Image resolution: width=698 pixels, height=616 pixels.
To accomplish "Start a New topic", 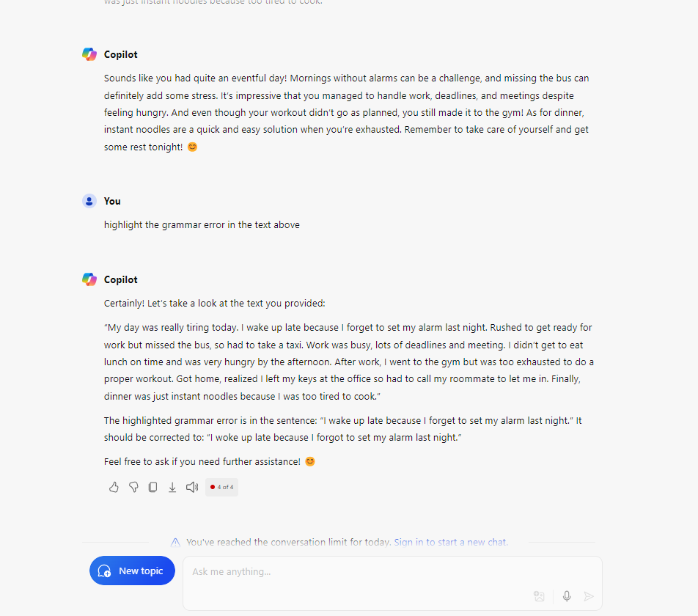I will tap(132, 570).
